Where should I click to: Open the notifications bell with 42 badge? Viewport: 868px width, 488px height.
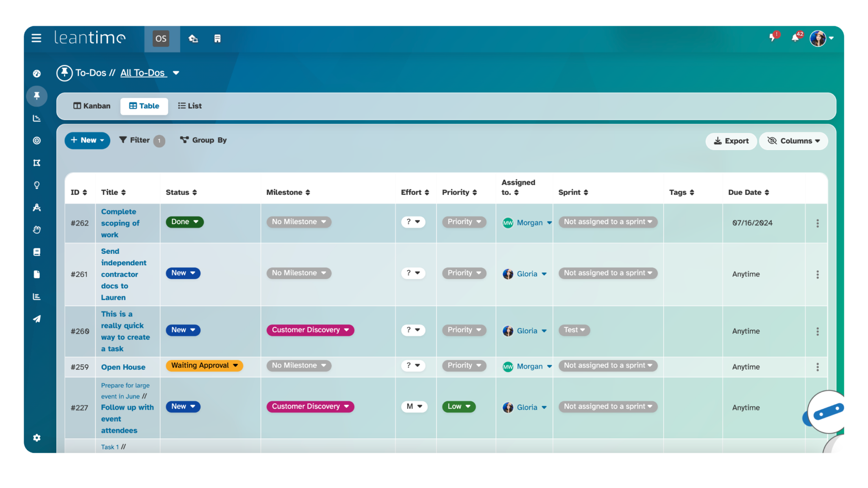(796, 38)
